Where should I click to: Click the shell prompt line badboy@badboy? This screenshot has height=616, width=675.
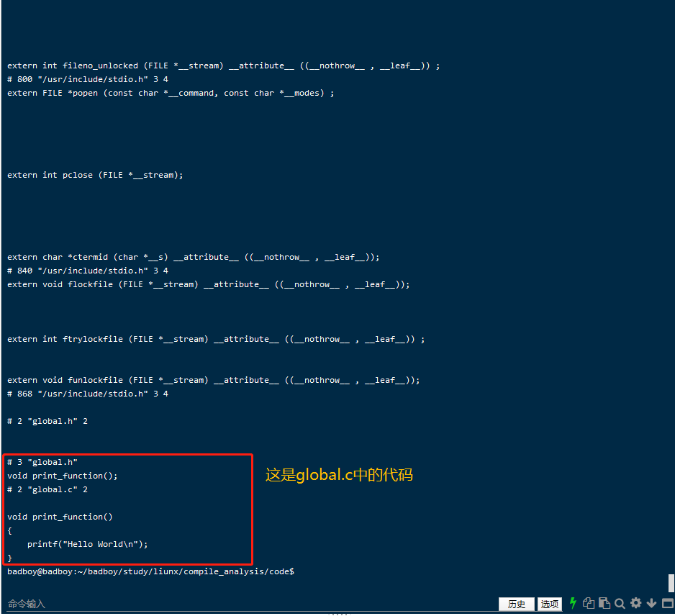pos(150,571)
